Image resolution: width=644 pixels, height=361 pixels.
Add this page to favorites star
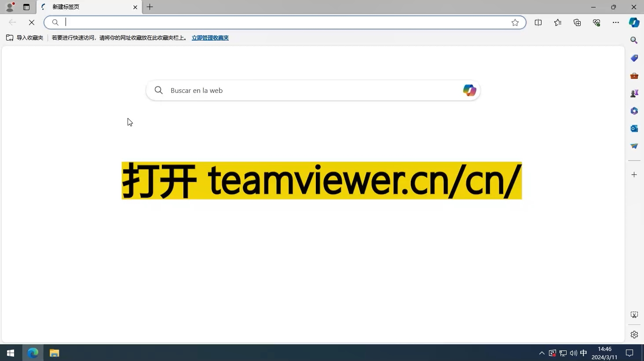515,22
